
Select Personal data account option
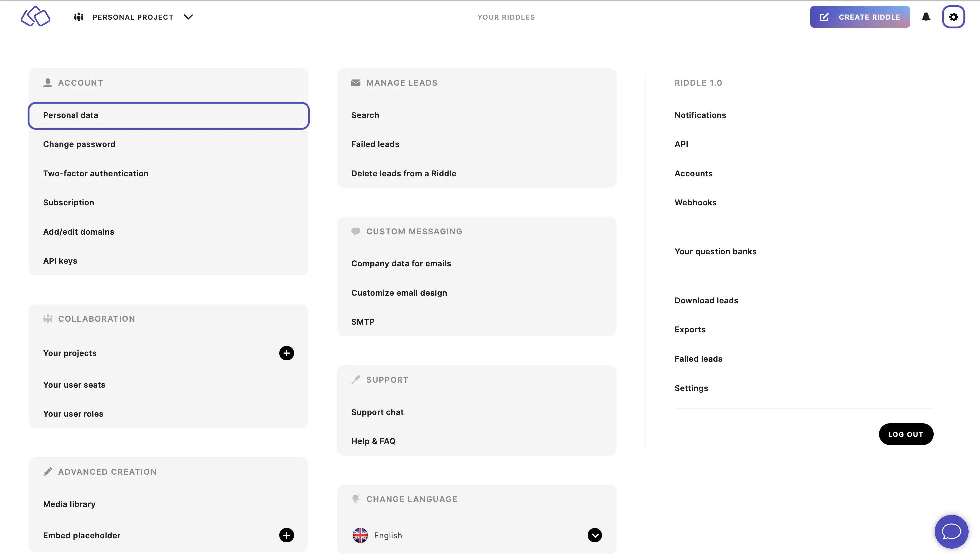pos(168,115)
